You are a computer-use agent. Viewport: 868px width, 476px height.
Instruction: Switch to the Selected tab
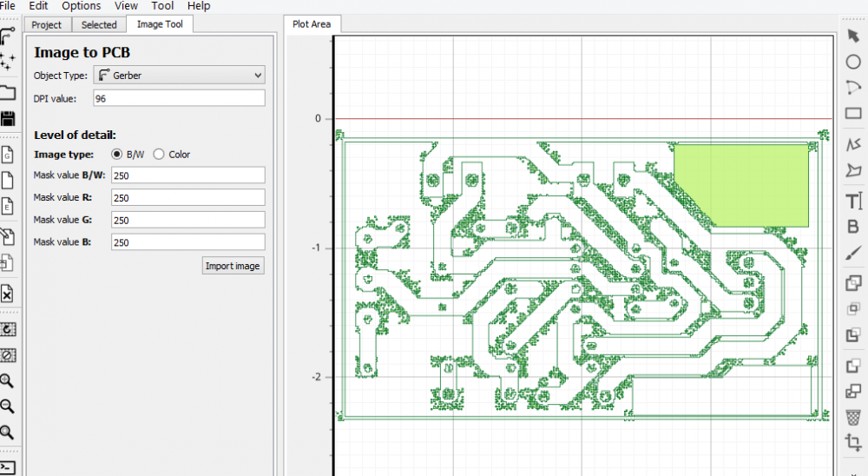[99, 24]
